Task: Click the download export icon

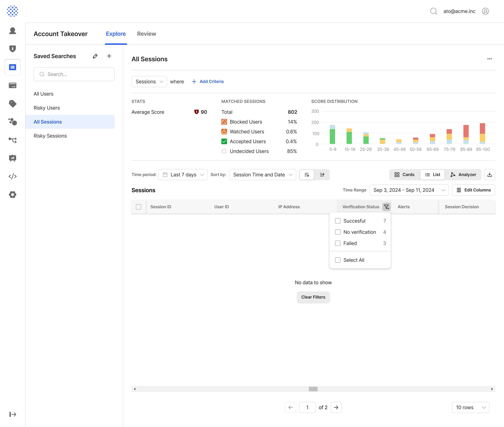Action: 489,174
